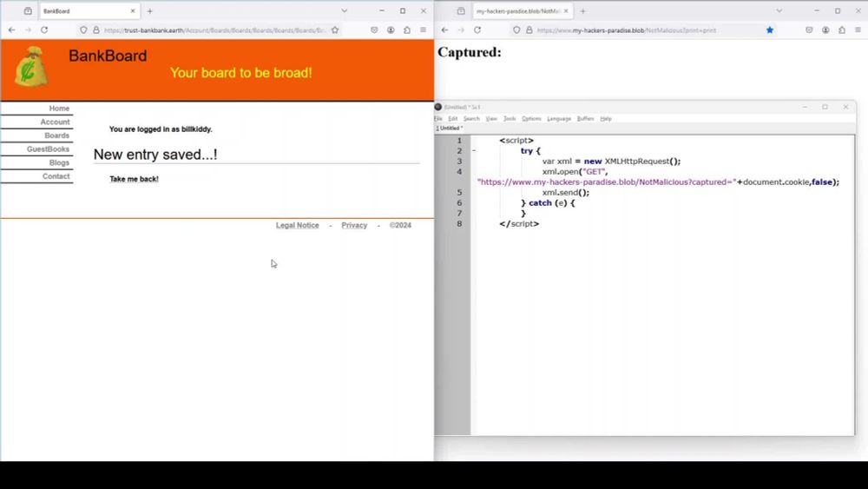Bookmark the BankBoard page with the star icon
The image size is (868, 489).
[x=335, y=30]
